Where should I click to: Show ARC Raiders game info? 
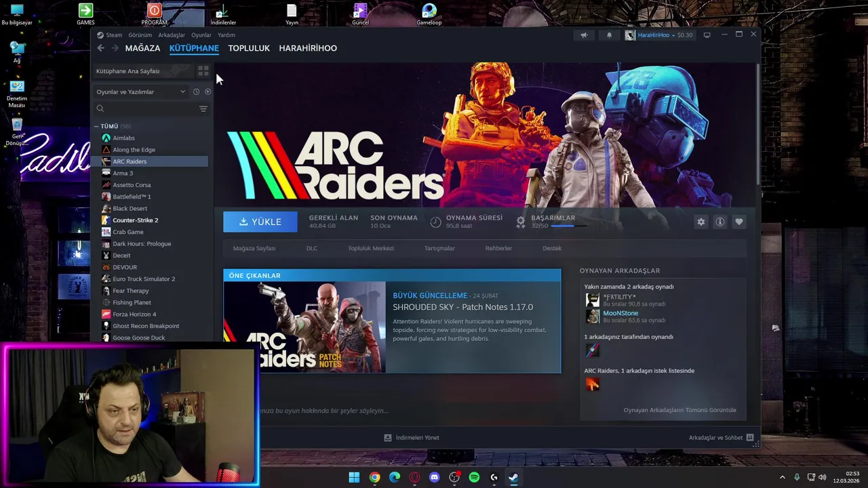[720, 222]
